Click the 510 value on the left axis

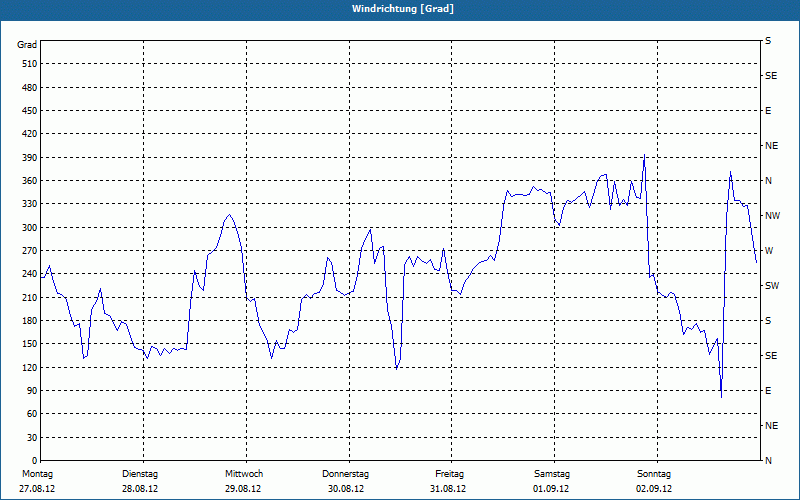click(30, 64)
